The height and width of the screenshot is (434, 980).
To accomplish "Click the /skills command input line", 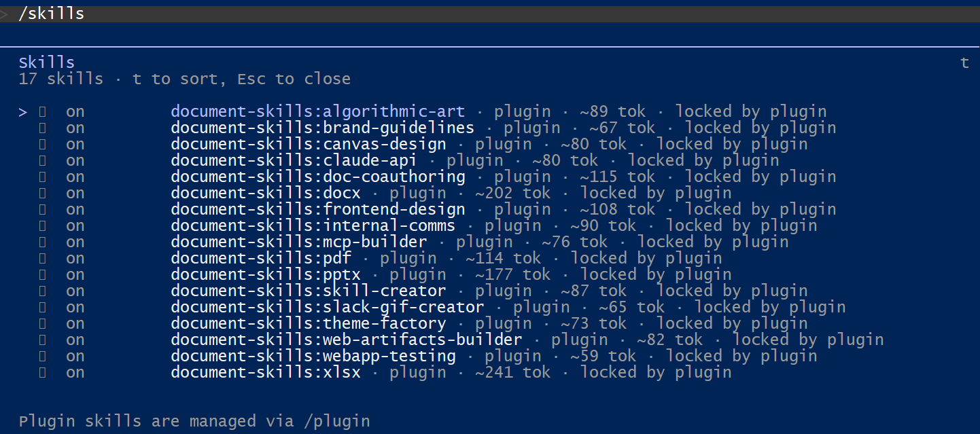I will coord(490,14).
